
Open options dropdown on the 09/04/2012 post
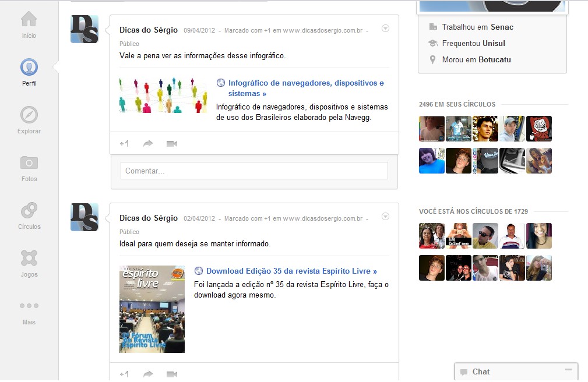pos(385,29)
